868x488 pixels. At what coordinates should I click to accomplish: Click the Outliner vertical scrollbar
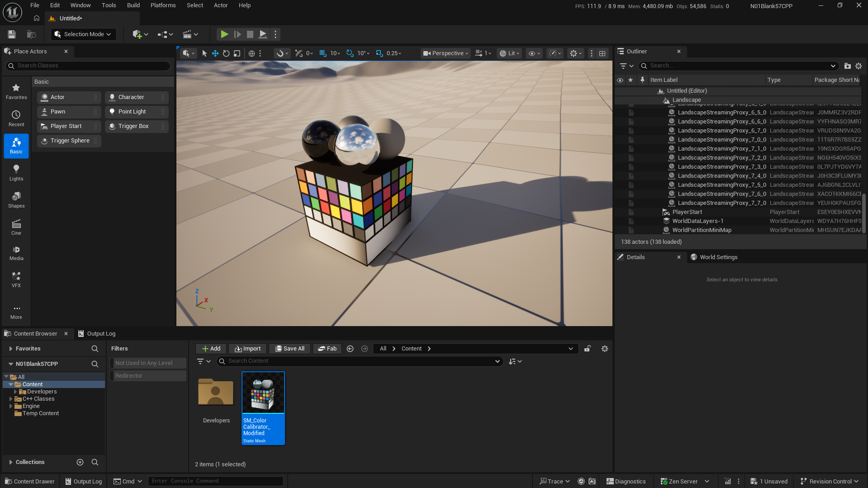point(864,213)
